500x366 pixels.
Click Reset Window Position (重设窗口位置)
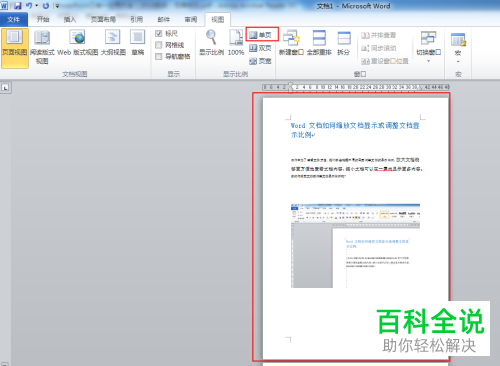coord(385,61)
